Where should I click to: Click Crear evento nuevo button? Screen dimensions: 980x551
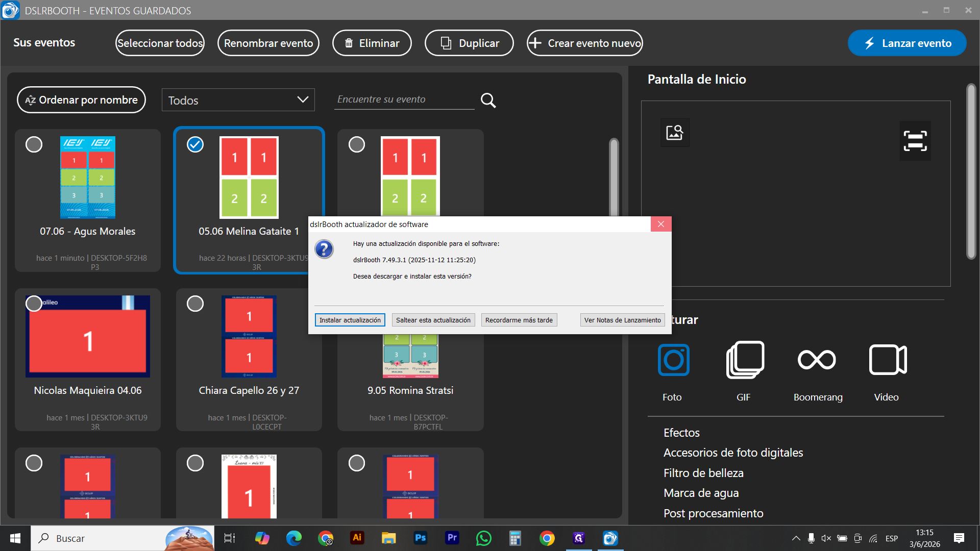coord(585,43)
